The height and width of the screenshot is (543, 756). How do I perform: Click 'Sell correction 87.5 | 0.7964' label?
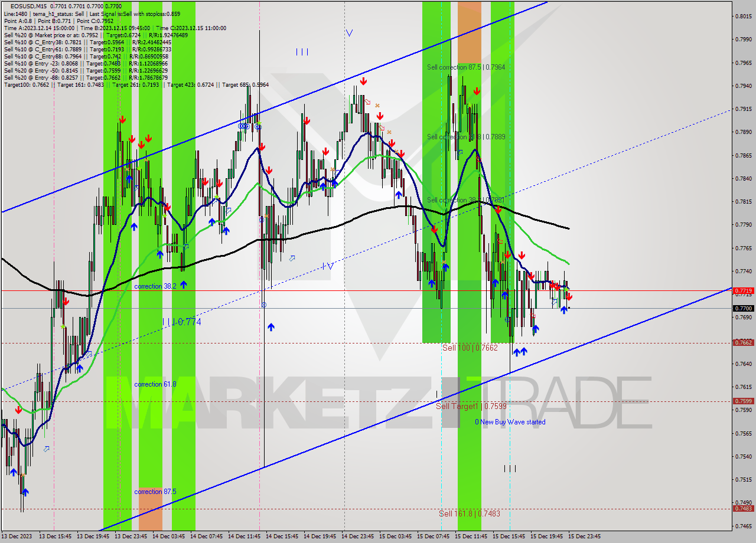pyautogui.click(x=466, y=67)
